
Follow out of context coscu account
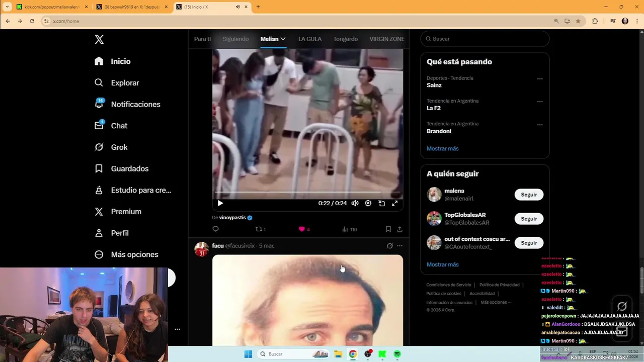click(x=529, y=243)
